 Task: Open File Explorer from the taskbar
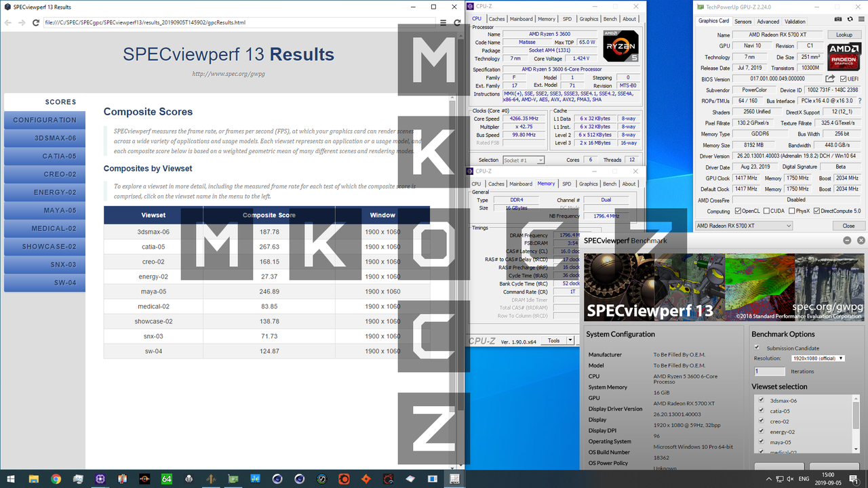pyautogui.click(x=33, y=479)
